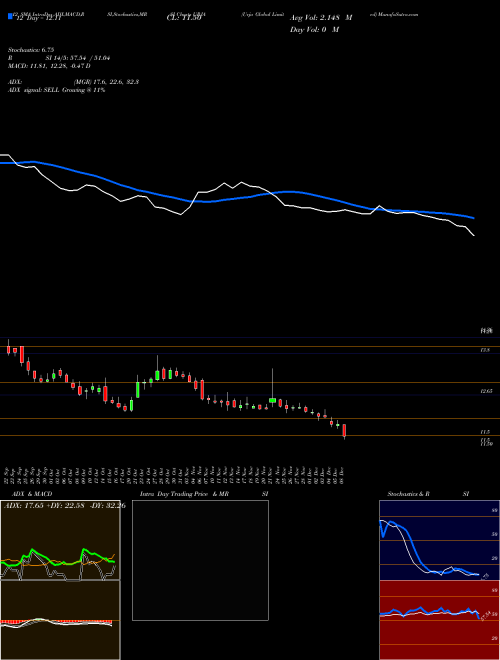Click the blue 12-day SMA legend square
The image size is (500, 660).
[x=10, y=16]
